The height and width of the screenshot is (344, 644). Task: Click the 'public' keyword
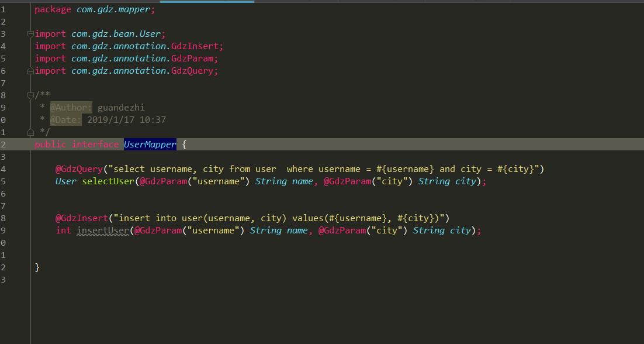(x=50, y=145)
